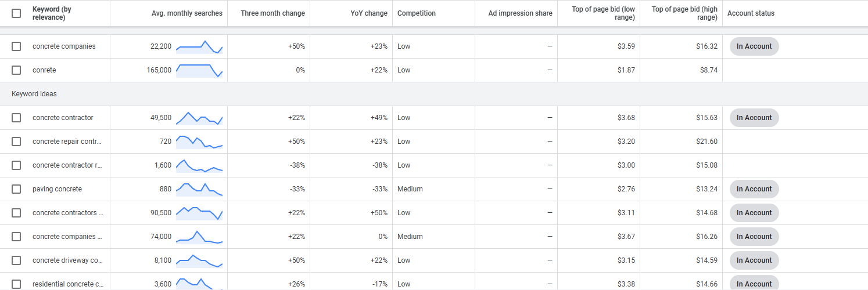Image resolution: width=868 pixels, height=290 pixels.
Task: Click the Keyword (by relevance) column header
Action: tap(52, 13)
